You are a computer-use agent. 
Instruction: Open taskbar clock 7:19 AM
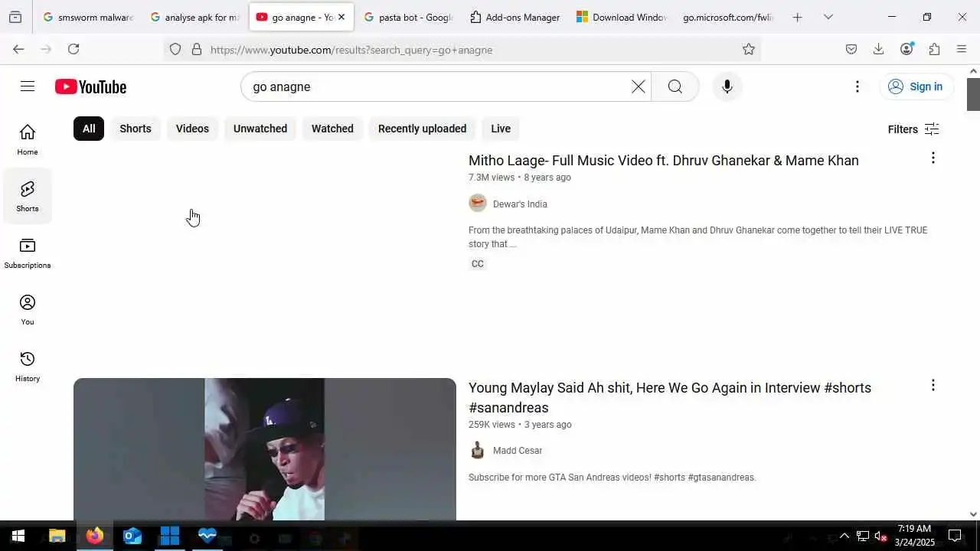tap(915, 536)
